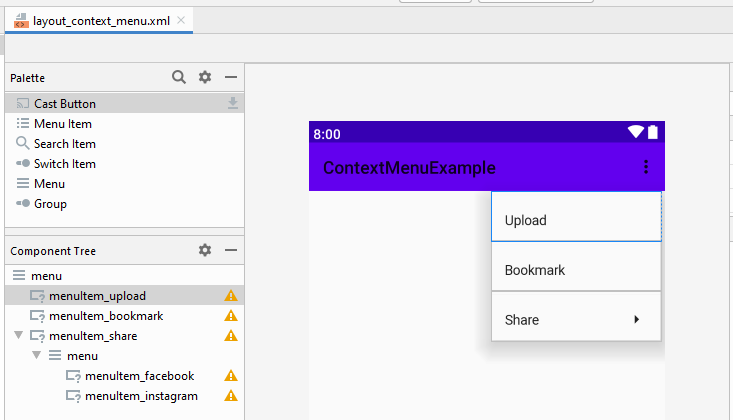Click Upload item in preview menu
The image size is (733, 420).
pyautogui.click(x=576, y=217)
